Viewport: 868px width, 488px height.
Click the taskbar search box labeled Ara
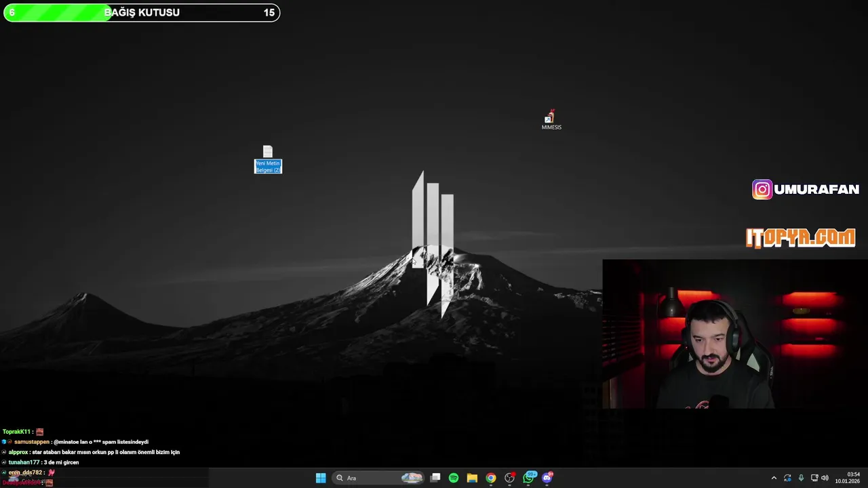379,478
